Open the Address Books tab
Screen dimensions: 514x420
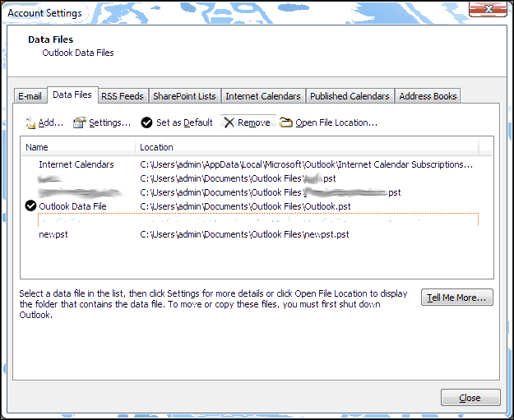[x=428, y=96]
